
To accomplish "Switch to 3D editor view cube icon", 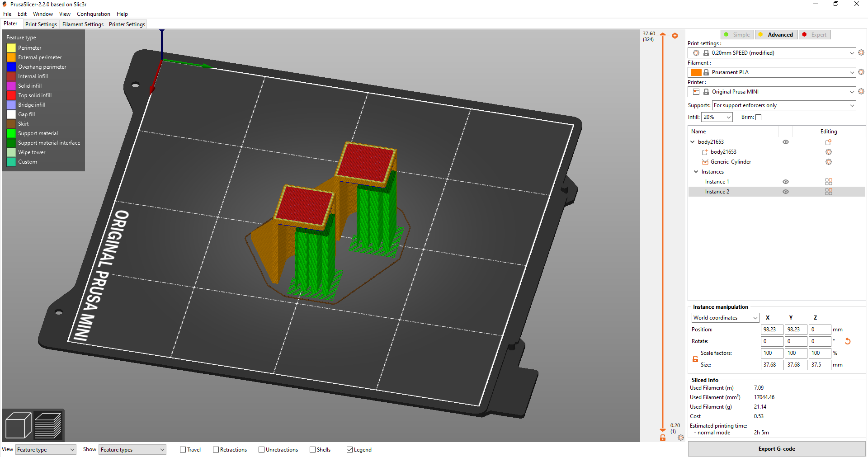I will click(x=18, y=425).
